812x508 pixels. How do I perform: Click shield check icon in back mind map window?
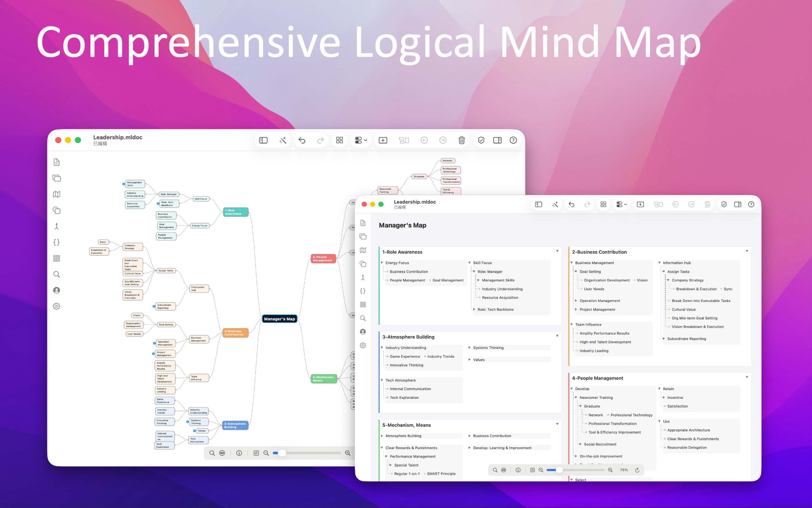pyautogui.click(x=481, y=140)
